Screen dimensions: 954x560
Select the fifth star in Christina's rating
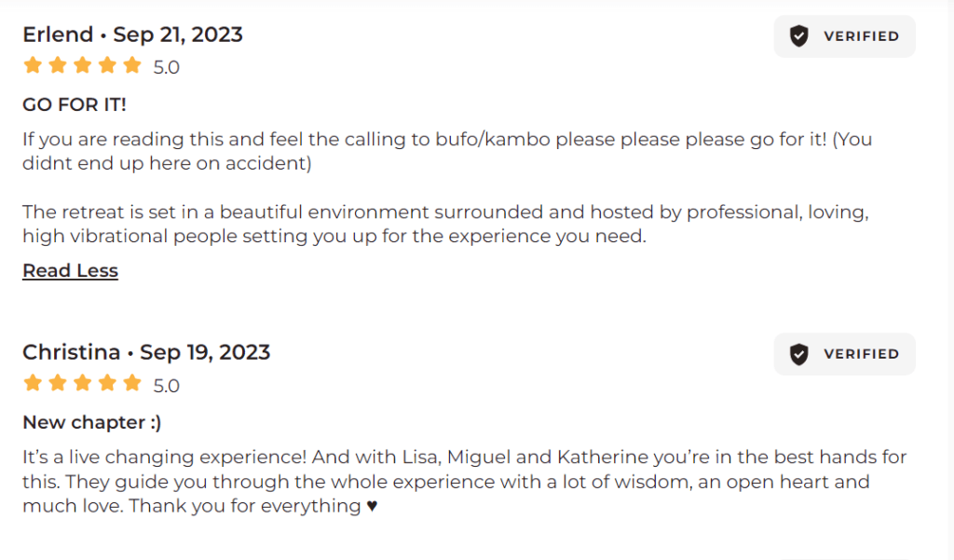pyautogui.click(x=131, y=384)
